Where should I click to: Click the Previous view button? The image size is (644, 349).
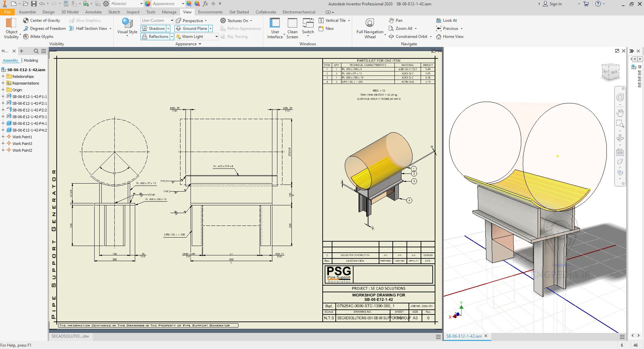tap(449, 28)
